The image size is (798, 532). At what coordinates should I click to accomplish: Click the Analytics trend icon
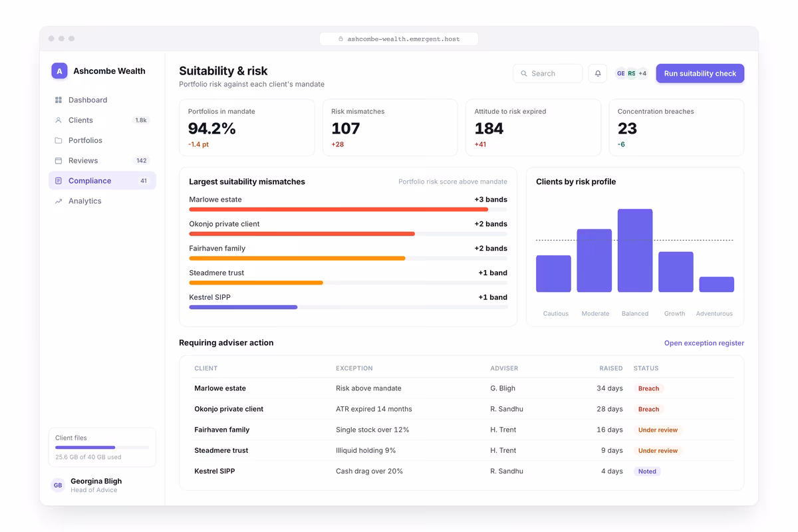[x=59, y=201]
